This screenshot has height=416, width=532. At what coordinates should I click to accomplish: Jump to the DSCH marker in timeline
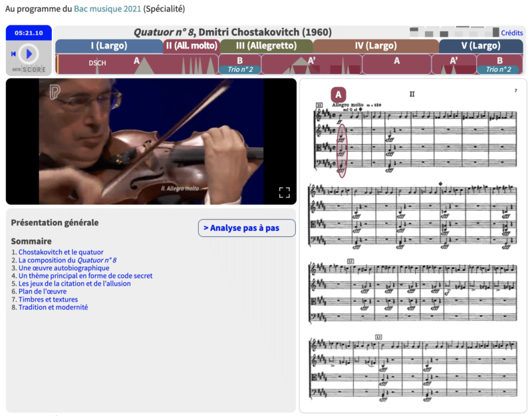[97, 63]
